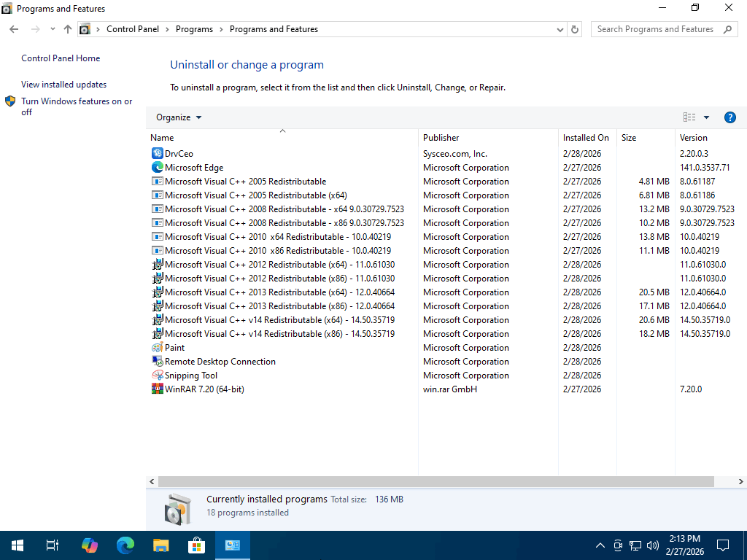Select the Paint program icon
747x560 pixels.
coord(157,348)
